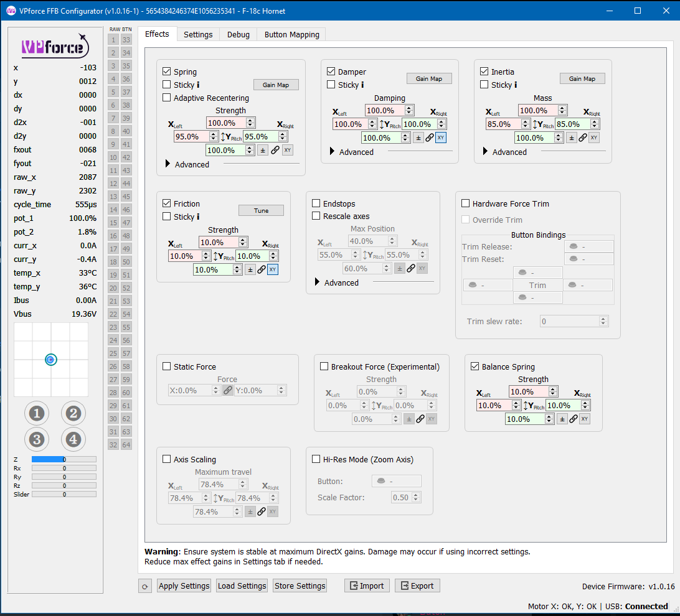Click the Friction bottom 10.0% spinner
This screenshot has width=680, height=616.
(x=218, y=269)
